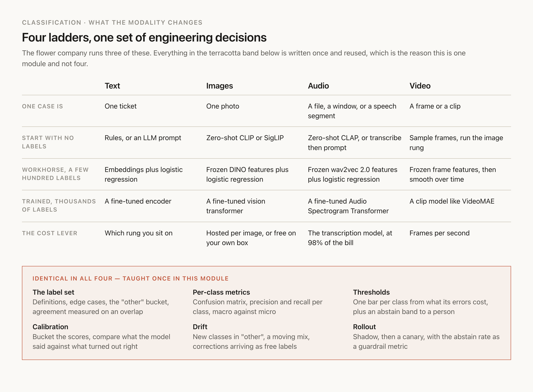Click the 'The cost lever' row label
This screenshot has width=533, height=392.
tap(50, 233)
